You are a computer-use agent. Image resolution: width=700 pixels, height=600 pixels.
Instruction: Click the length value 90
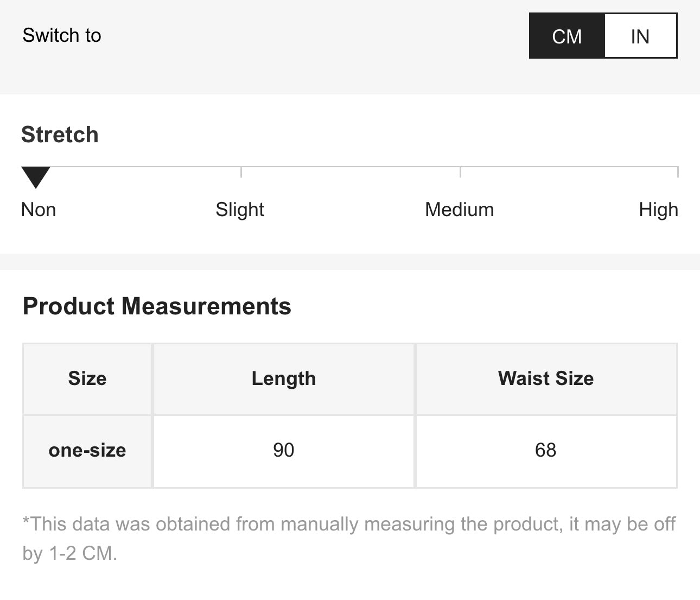[x=284, y=450]
